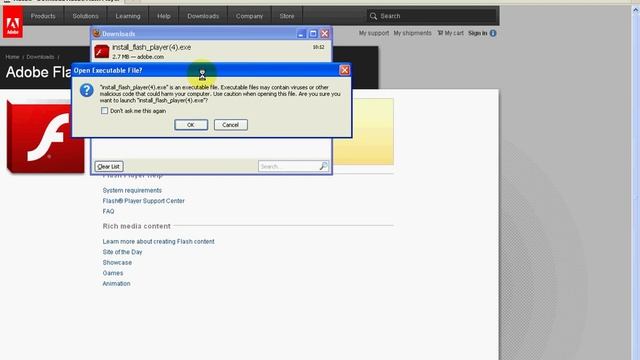Open the Company menu
This screenshot has height=360, width=640.
coord(249,16)
